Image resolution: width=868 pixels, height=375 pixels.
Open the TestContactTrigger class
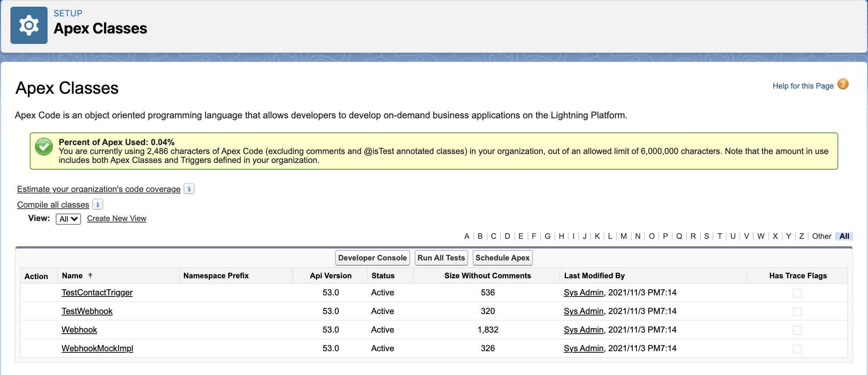(x=97, y=292)
